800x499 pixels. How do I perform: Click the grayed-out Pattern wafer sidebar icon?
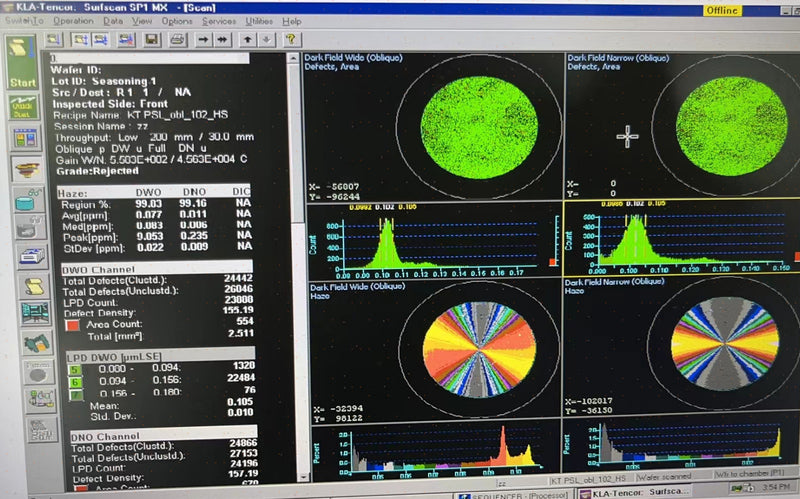(x=38, y=372)
